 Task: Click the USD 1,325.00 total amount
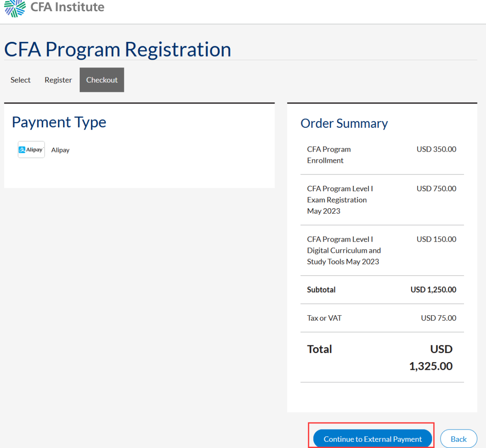pos(431,358)
